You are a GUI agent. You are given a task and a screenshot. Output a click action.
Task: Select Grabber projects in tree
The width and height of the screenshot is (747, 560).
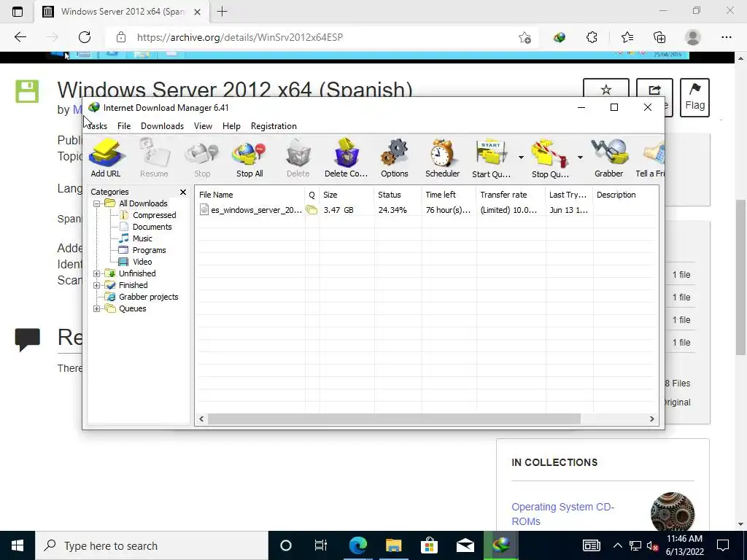coord(148,297)
